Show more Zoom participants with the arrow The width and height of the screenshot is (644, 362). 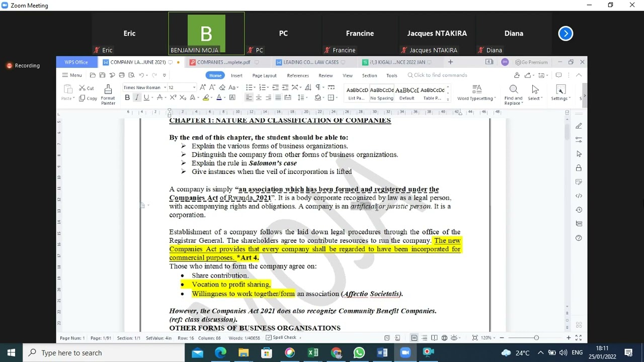(566, 34)
